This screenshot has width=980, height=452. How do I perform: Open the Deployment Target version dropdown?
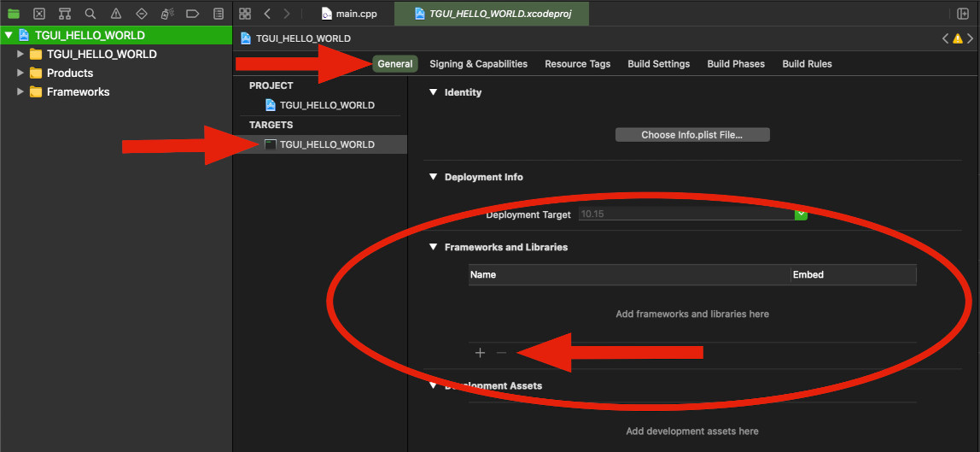pyautogui.click(x=801, y=214)
